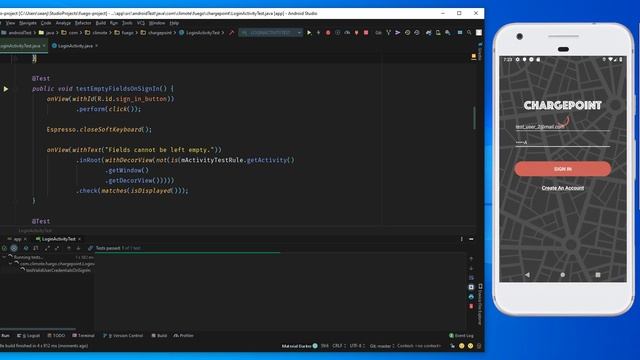Open the Tools menu
Screen dimensions: 640x360
point(127,23)
